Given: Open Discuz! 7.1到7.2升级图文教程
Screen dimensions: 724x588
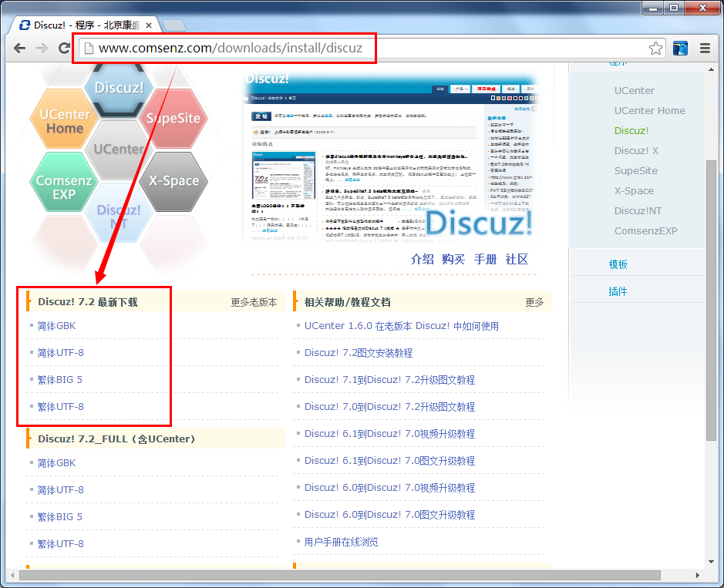Looking at the screenshot, I should 389,380.
